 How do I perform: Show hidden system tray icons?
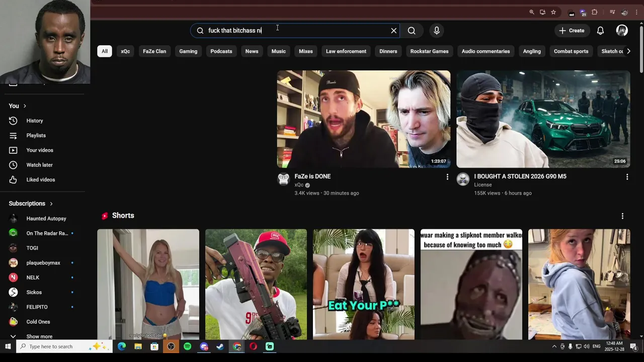point(554,346)
